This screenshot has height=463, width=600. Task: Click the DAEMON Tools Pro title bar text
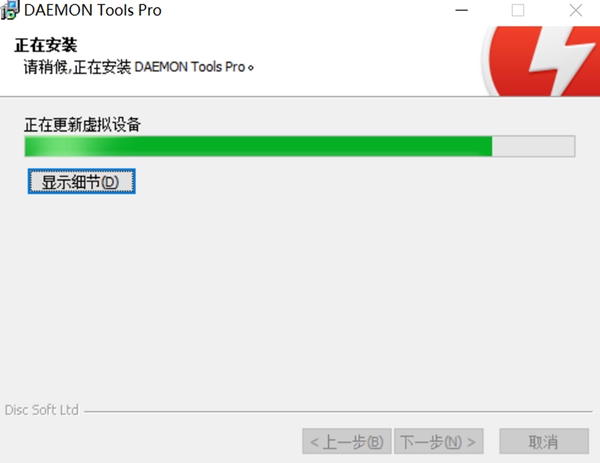[93, 10]
